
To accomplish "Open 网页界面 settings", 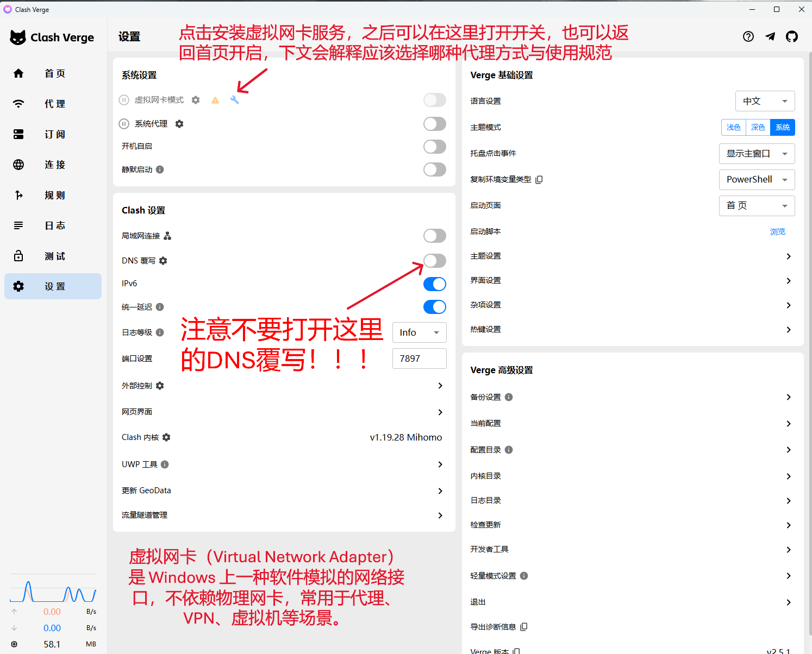I will [284, 412].
